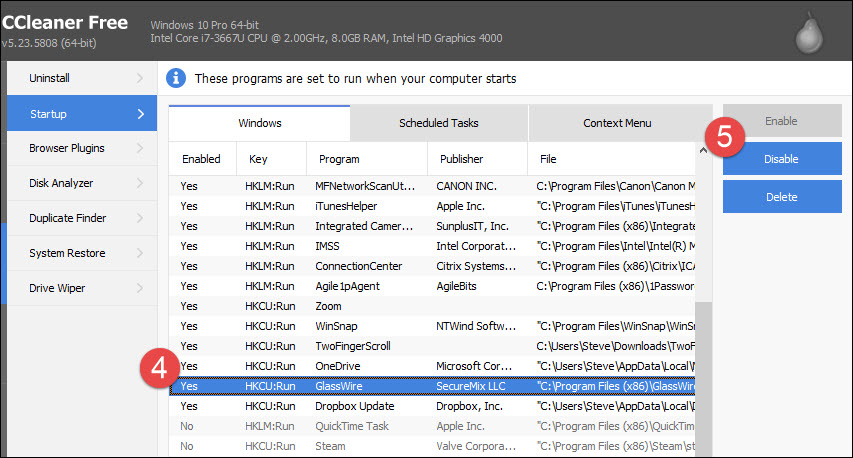853x458 pixels.
Task: Select the OneDrive startup entry
Action: [432, 366]
